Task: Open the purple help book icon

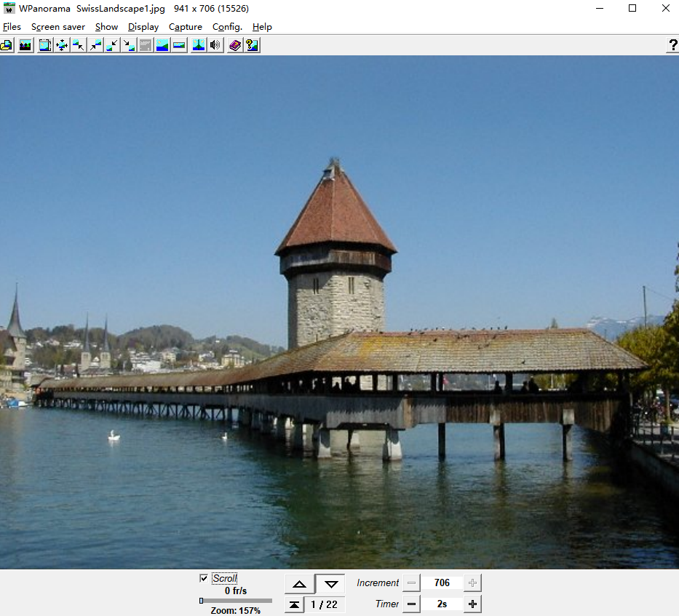Action: [x=235, y=45]
